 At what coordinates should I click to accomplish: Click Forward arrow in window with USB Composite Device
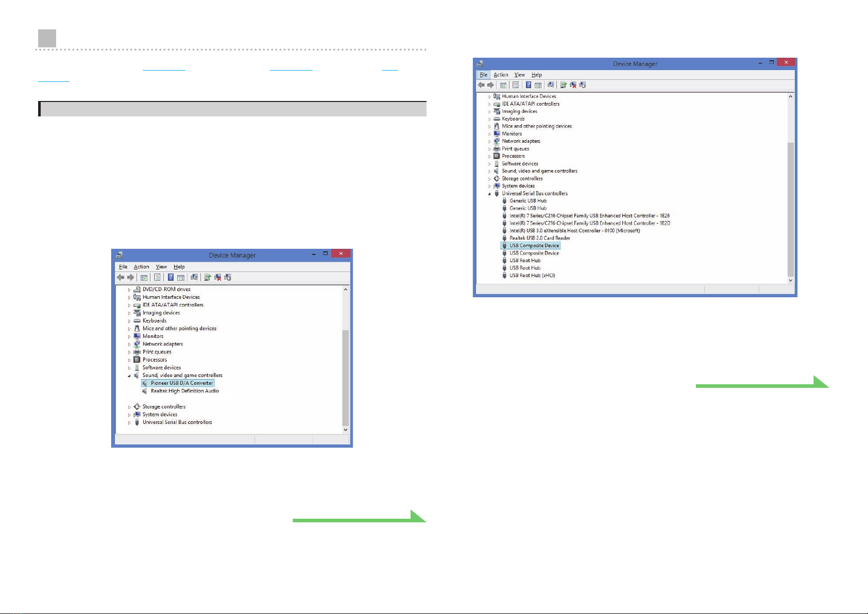pyautogui.click(x=490, y=85)
